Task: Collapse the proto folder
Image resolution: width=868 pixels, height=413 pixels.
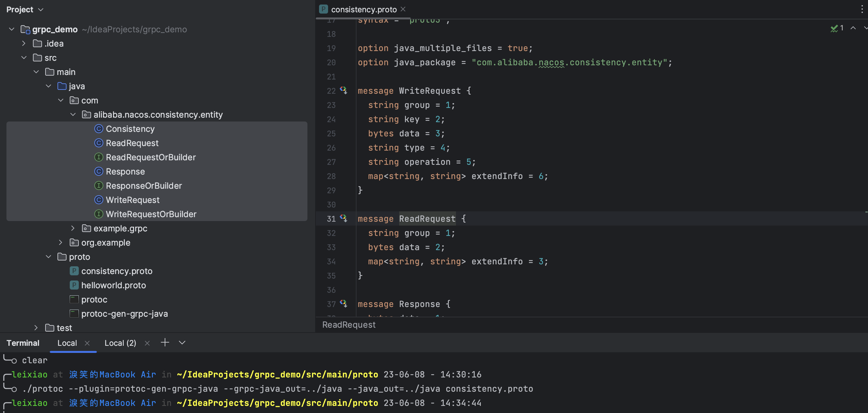Action: coord(48,257)
